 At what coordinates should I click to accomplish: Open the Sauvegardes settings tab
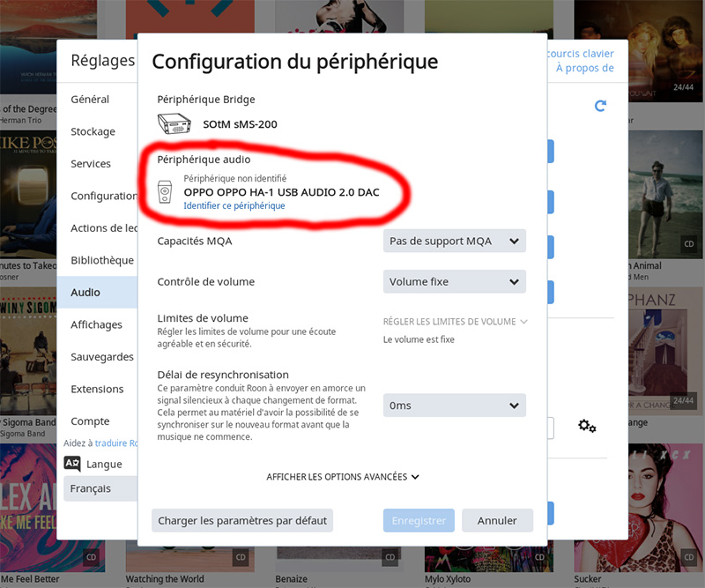tap(97, 357)
